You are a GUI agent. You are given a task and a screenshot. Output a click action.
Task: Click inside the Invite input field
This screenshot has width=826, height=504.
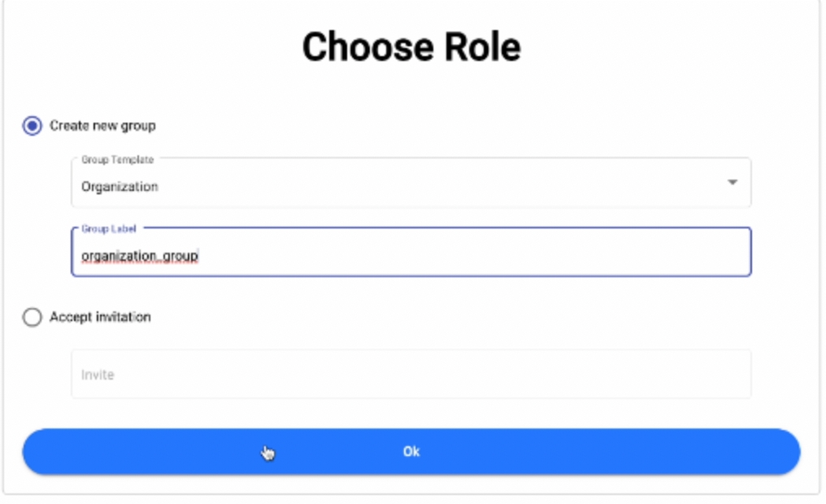pyautogui.click(x=411, y=375)
